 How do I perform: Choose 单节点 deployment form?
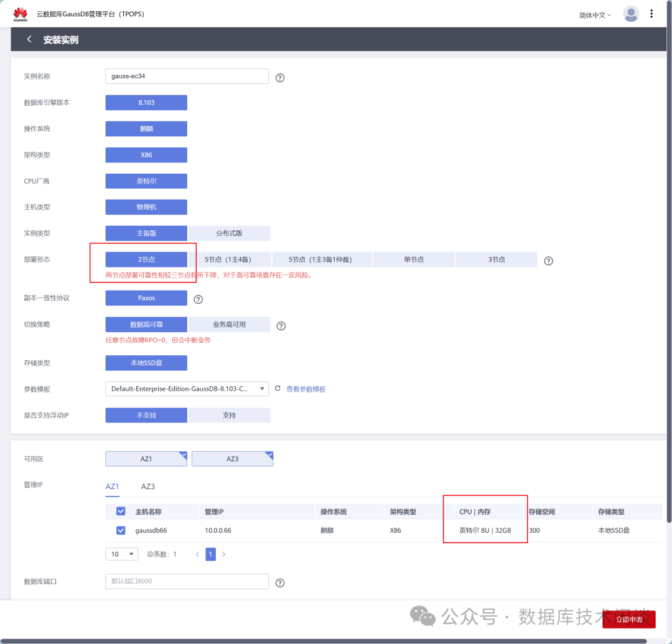point(414,259)
